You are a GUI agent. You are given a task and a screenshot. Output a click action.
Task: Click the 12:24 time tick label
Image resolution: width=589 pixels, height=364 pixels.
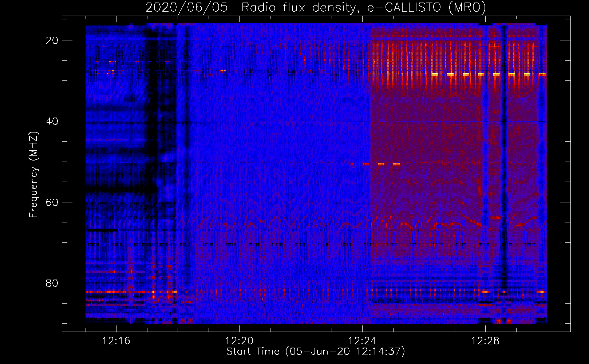click(x=363, y=341)
